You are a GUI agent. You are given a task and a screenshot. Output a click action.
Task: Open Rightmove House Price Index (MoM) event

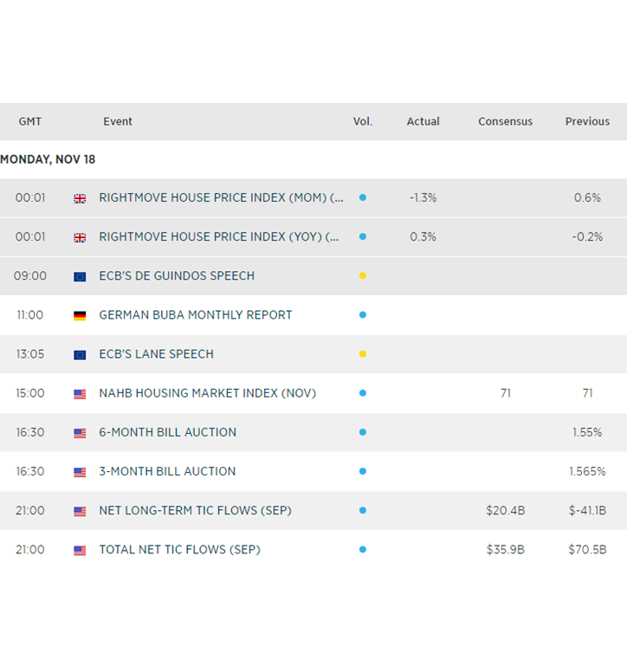click(x=221, y=197)
